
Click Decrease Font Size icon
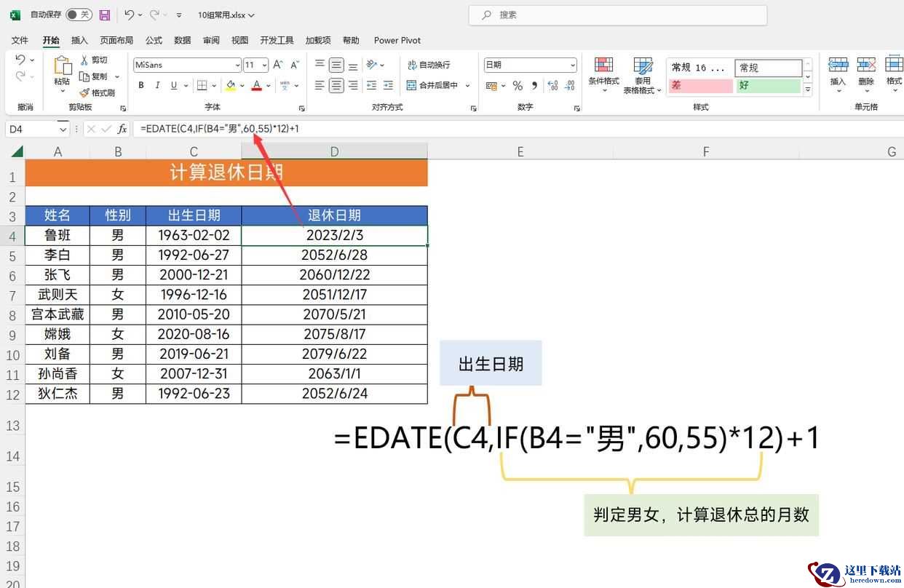(296, 65)
